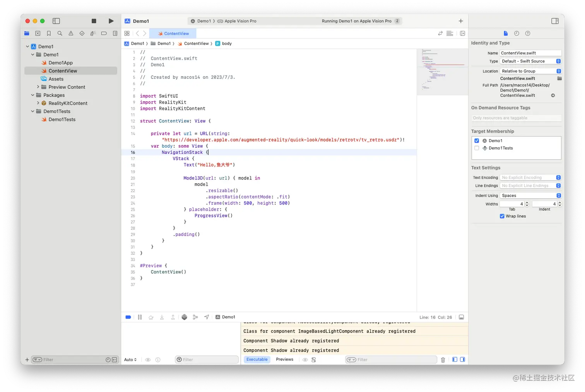
Task: Open the Indent Using Spaces dropdown
Action: (530, 196)
